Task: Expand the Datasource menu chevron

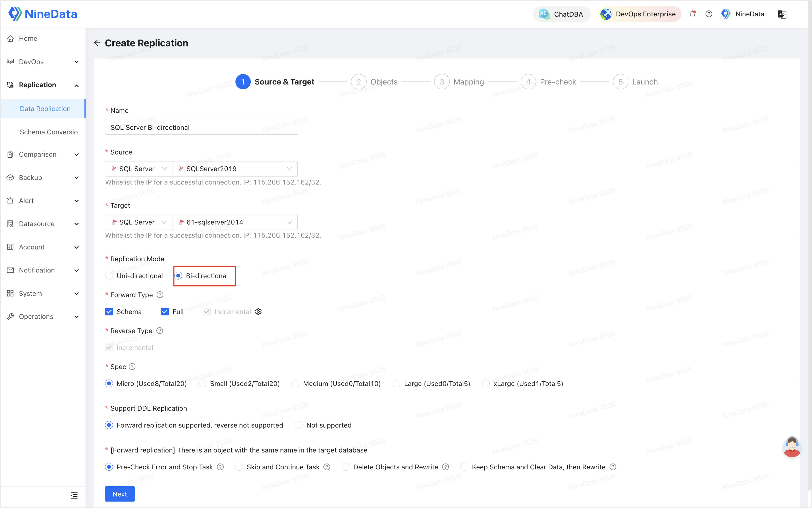Action: click(x=77, y=224)
